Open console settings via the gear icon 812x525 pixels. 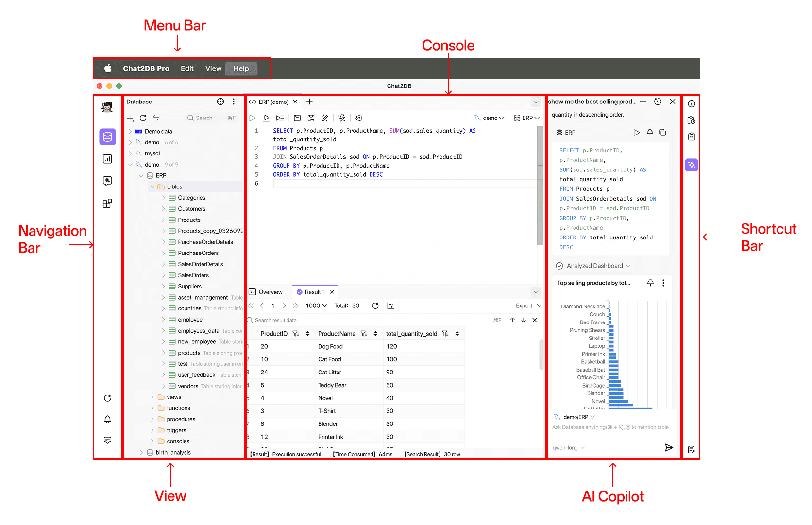click(x=359, y=118)
